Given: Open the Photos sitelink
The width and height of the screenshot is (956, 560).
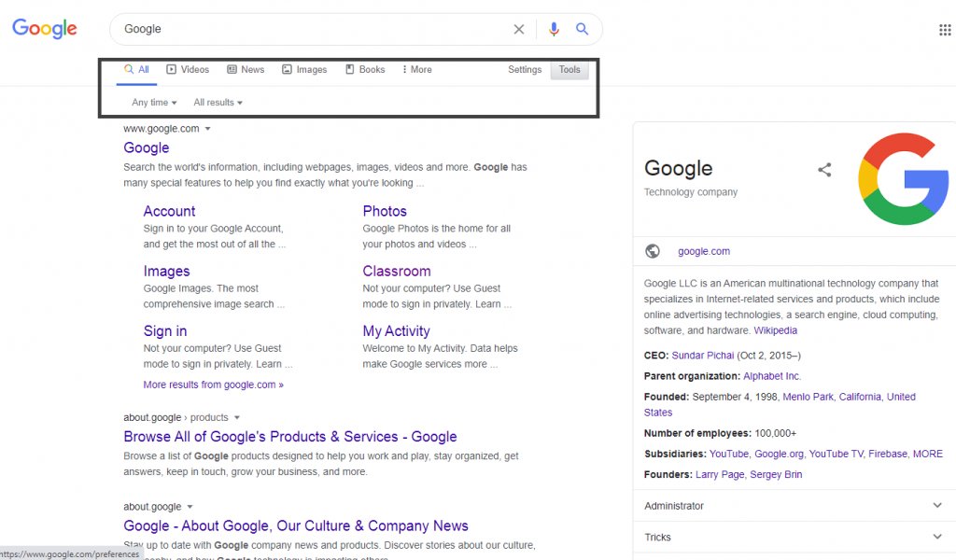Looking at the screenshot, I should pos(385,211).
